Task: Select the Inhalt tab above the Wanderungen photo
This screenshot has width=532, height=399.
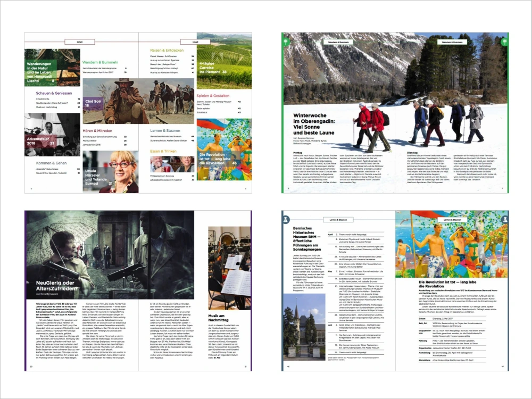Action: coord(80,42)
